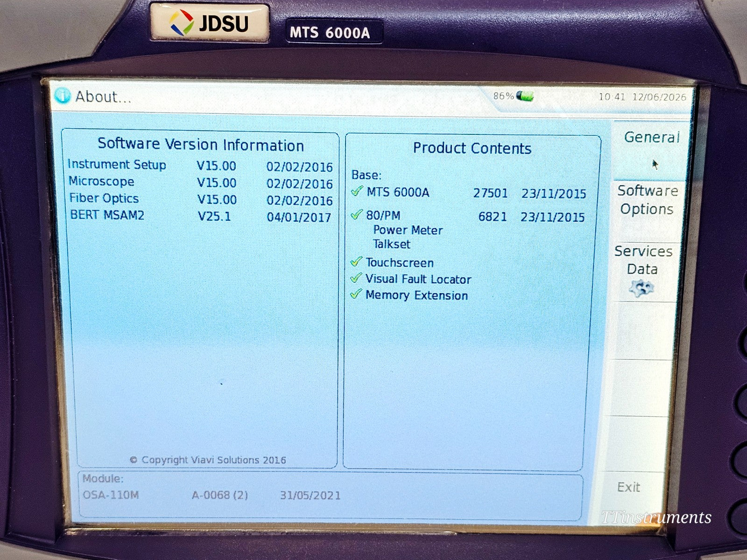Click the Instrument Setup V15.00 version
This screenshot has width=747, height=560.
217,166
